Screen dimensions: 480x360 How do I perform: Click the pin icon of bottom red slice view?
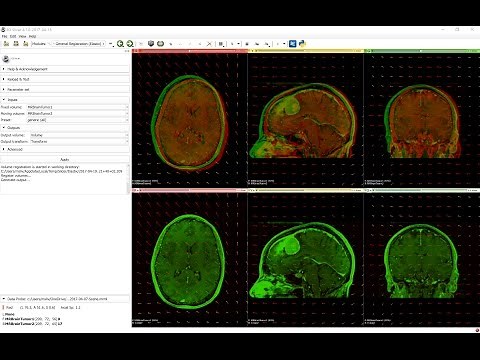[x=134, y=190]
